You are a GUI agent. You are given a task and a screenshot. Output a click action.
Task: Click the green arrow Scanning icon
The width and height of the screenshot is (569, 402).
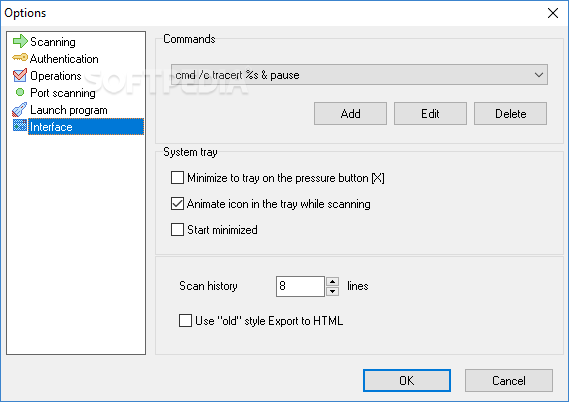point(20,41)
